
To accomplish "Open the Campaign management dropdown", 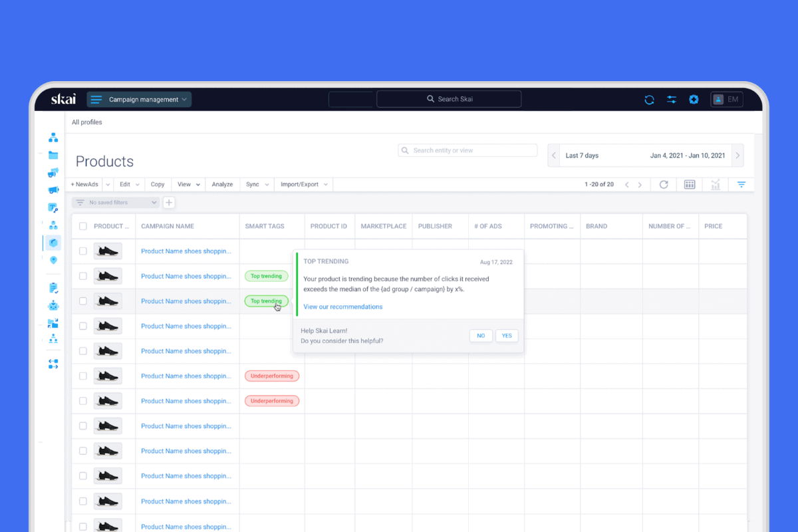I will pyautogui.click(x=139, y=99).
